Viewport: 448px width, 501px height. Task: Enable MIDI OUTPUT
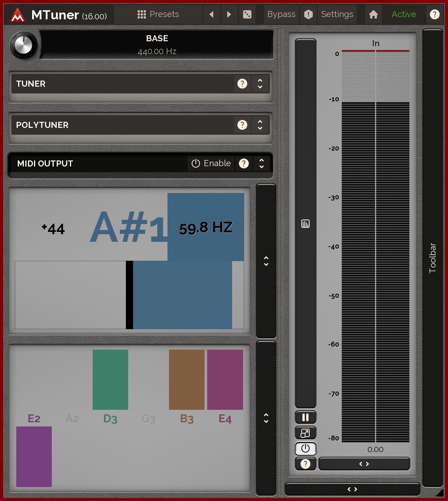[x=211, y=163]
